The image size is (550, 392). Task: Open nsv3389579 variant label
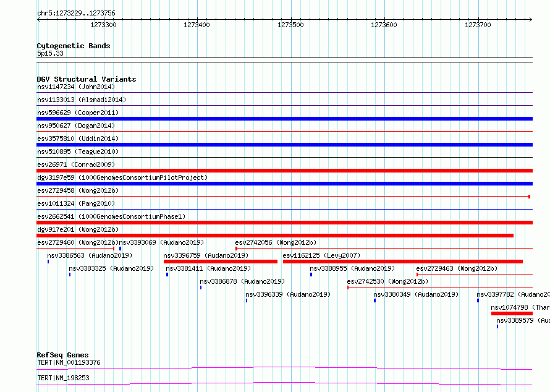coord(523,320)
